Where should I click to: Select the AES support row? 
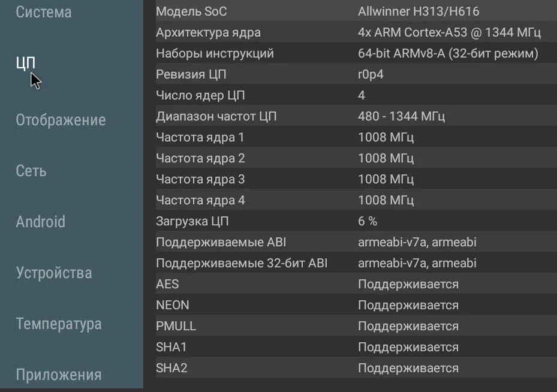pyautogui.click(x=351, y=284)
